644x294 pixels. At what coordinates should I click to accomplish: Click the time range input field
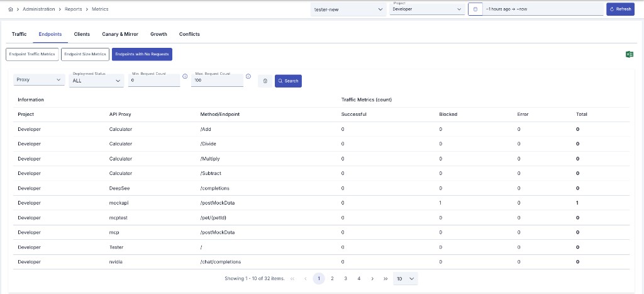pos(543,9)
